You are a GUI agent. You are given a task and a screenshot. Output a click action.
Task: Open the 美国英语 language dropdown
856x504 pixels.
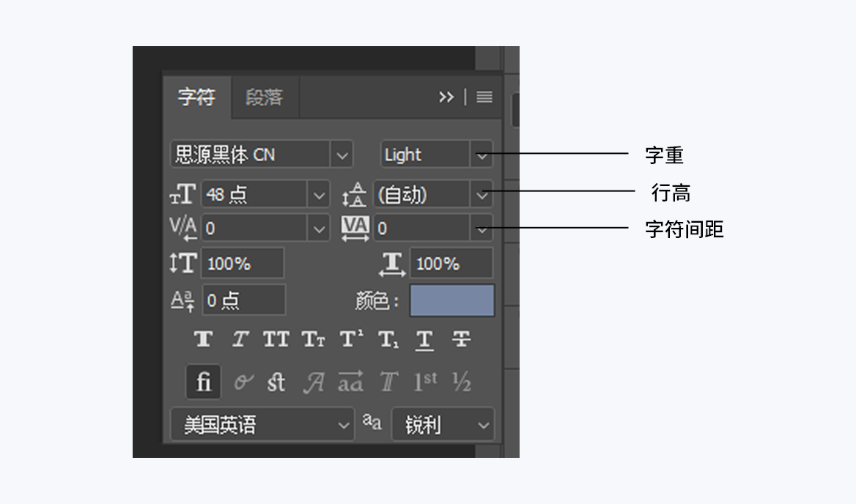coord(262,424)
